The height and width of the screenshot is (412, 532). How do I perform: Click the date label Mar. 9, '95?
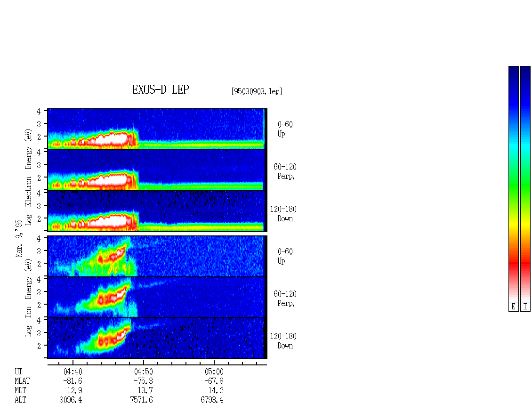(x=19, y=238)
